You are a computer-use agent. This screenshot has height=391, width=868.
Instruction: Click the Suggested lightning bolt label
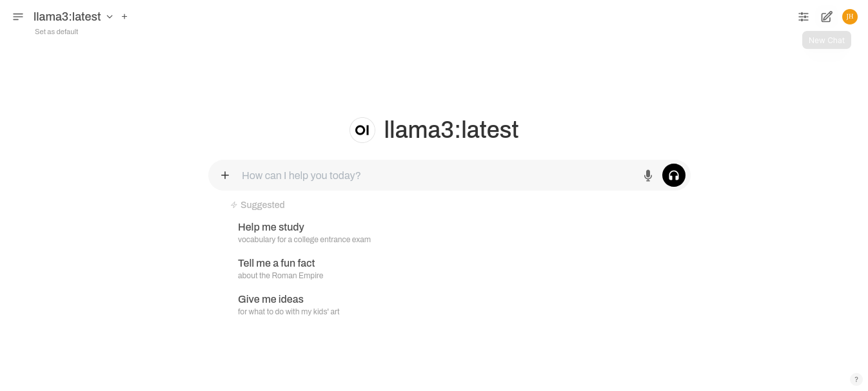(x=257, y=205)
